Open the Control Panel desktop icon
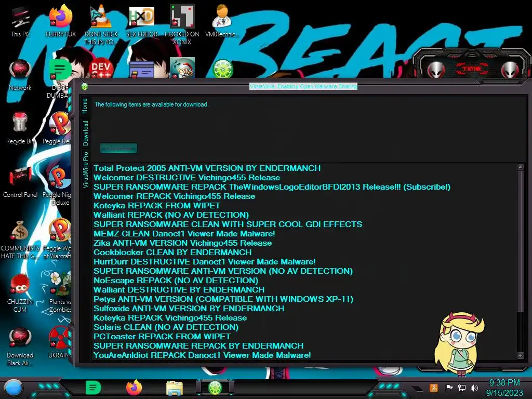Image resolution: width=532 pixels, height=399 pixels. tap(20, 182)
